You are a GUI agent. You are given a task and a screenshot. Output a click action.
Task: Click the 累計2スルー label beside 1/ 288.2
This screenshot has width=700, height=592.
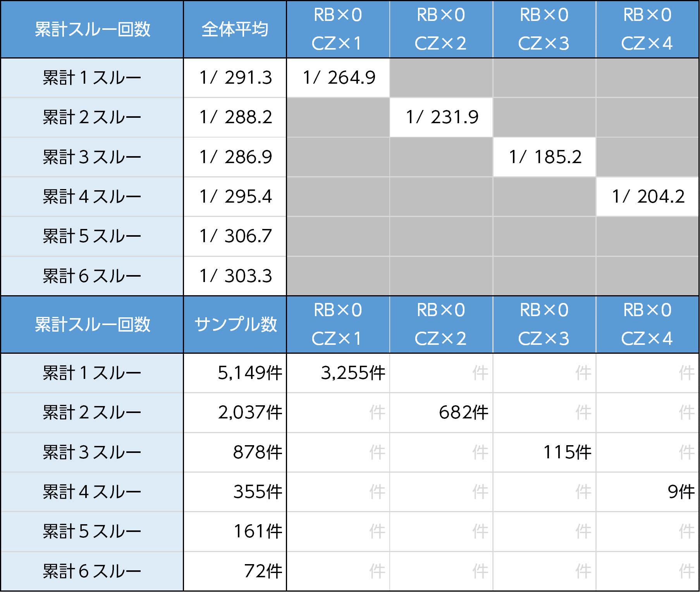click(x=92, y=117)
